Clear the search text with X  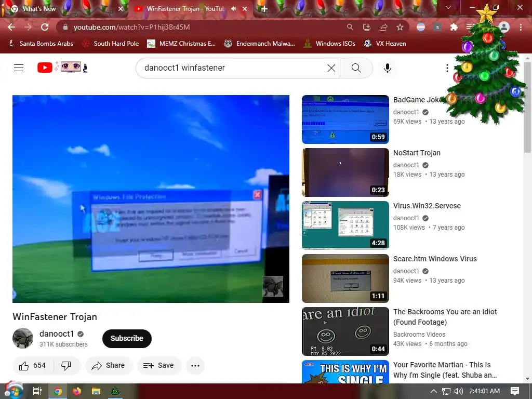(x=331, y=68)
